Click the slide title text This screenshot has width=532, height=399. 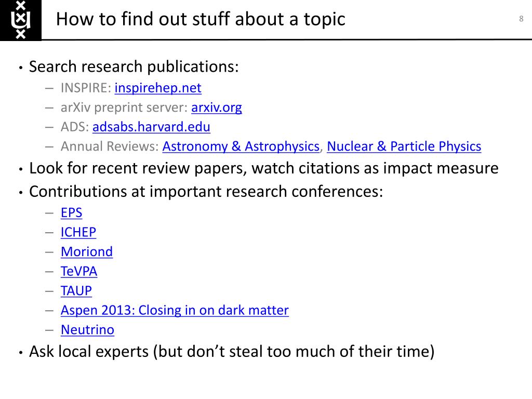[201, 19]
